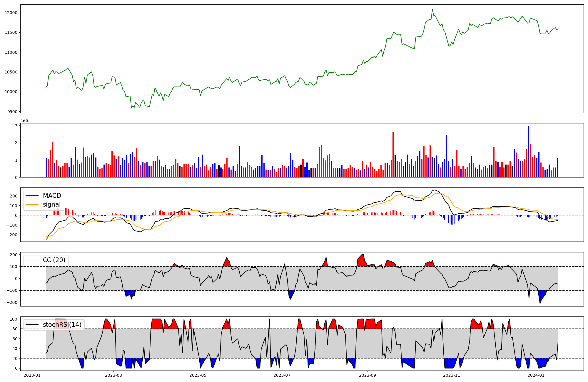Click the orange signal legend line sample
Screen dimensions: 588x382
click(x=32, y=205)
